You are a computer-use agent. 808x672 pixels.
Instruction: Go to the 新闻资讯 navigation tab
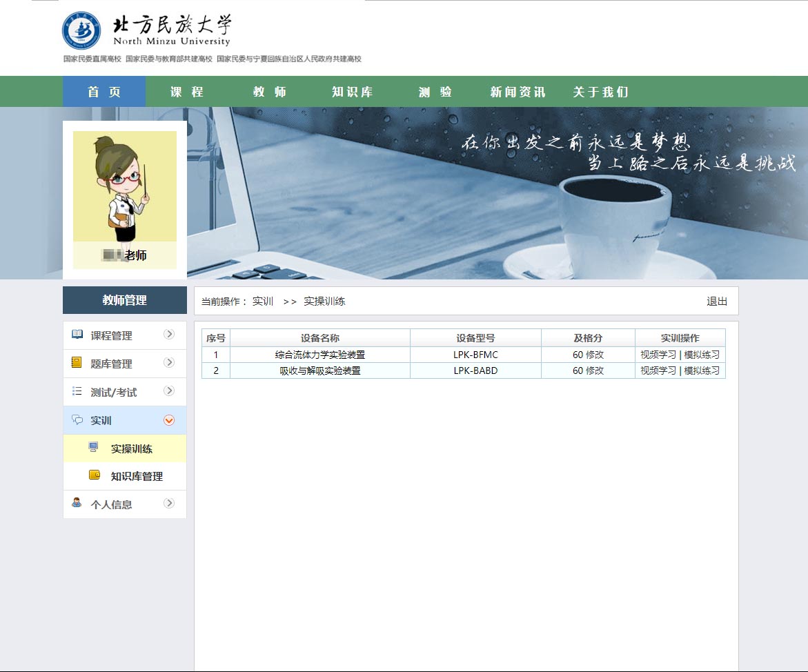518,92
